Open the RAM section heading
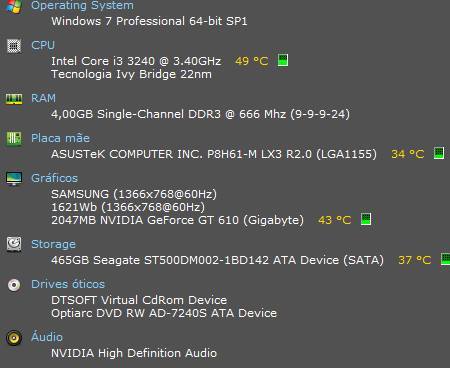 click(43, 98)
